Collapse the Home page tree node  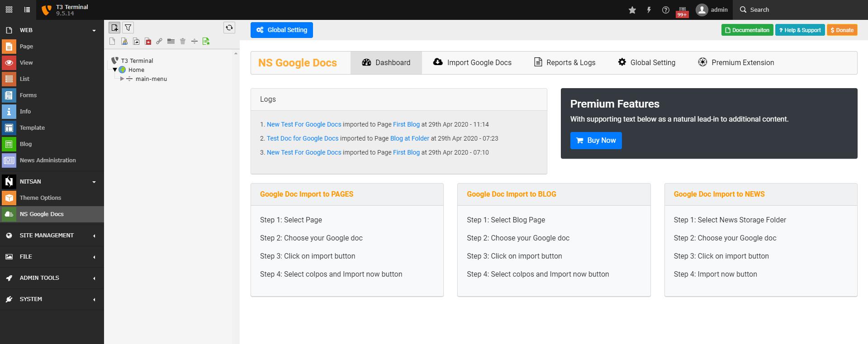tap(115, 70)
